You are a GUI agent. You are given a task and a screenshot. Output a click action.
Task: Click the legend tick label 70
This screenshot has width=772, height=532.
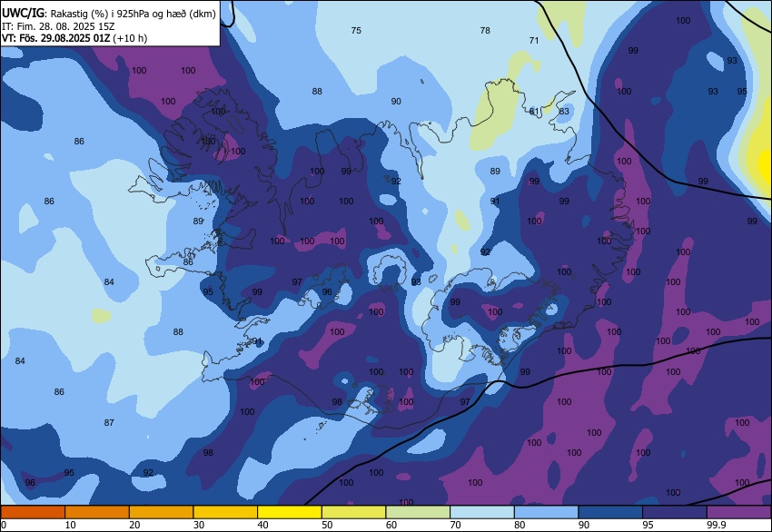point(455,525)
